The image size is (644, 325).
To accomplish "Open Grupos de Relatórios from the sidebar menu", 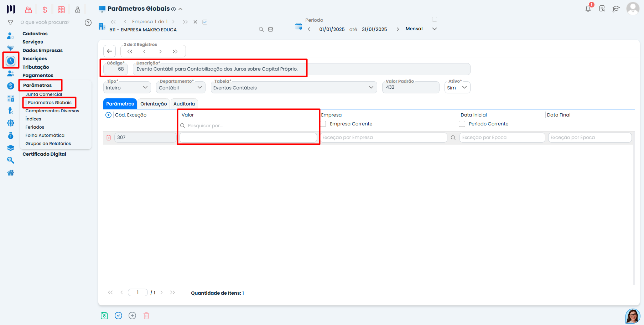I will 48,143.
